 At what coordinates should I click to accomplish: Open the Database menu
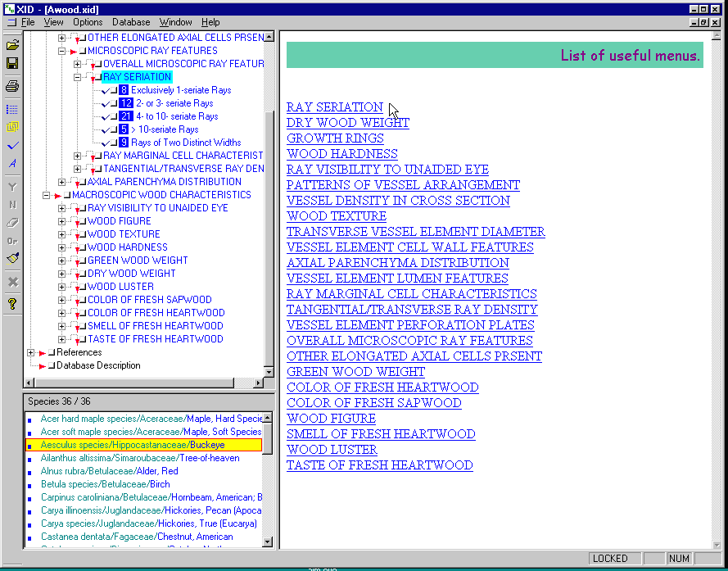[x=131, y=22]
